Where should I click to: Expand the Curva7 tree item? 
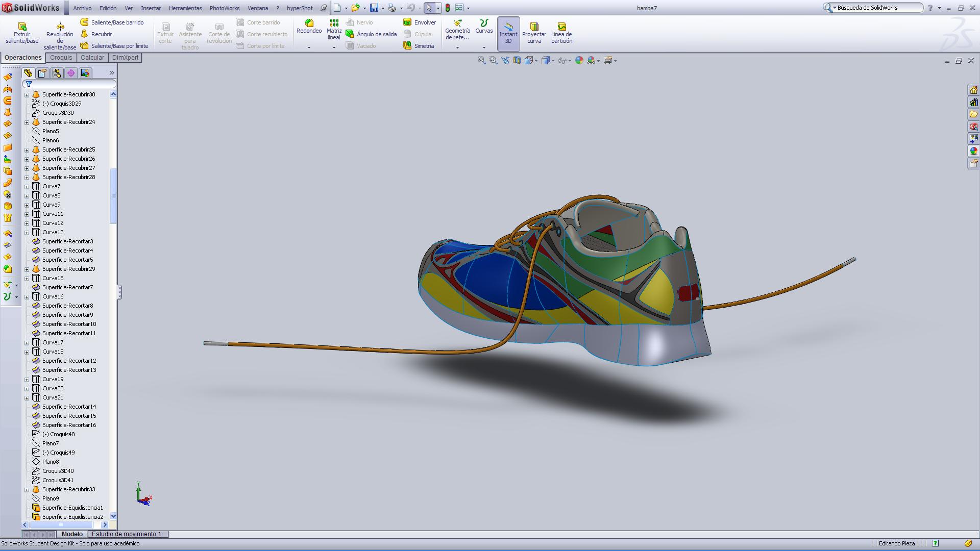coord(27,186)
